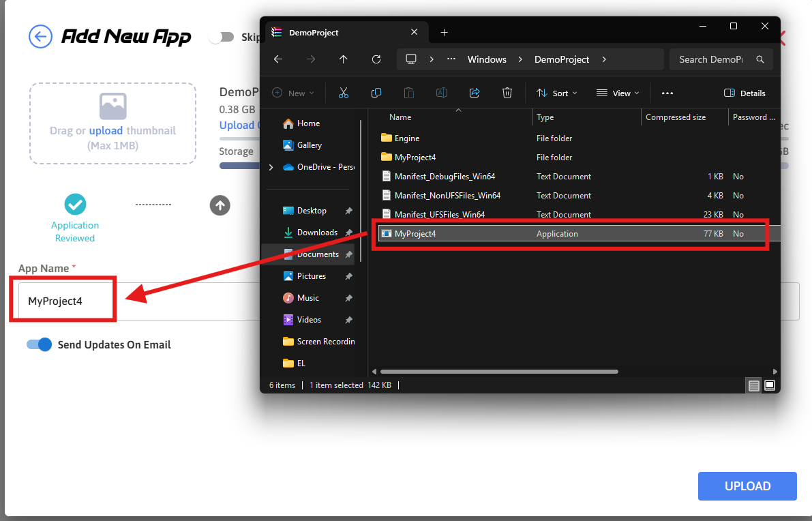
Task: Click the upload thumbnail link
Action: (106, 130)
